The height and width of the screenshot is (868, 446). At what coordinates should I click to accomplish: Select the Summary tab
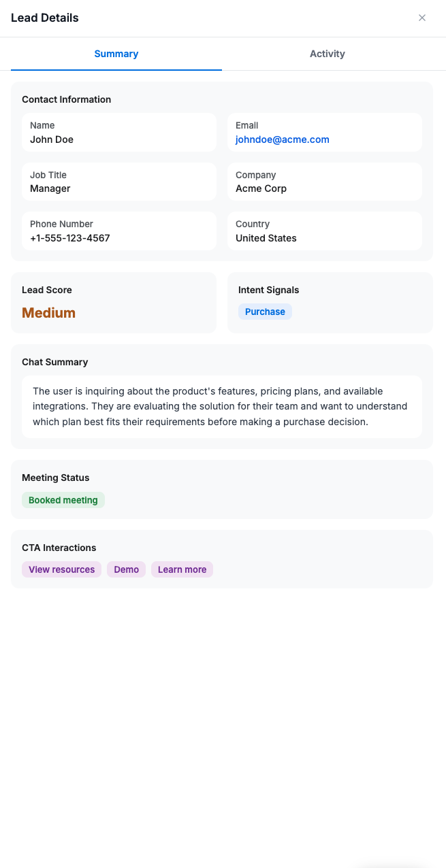click(x=116, y=54)
